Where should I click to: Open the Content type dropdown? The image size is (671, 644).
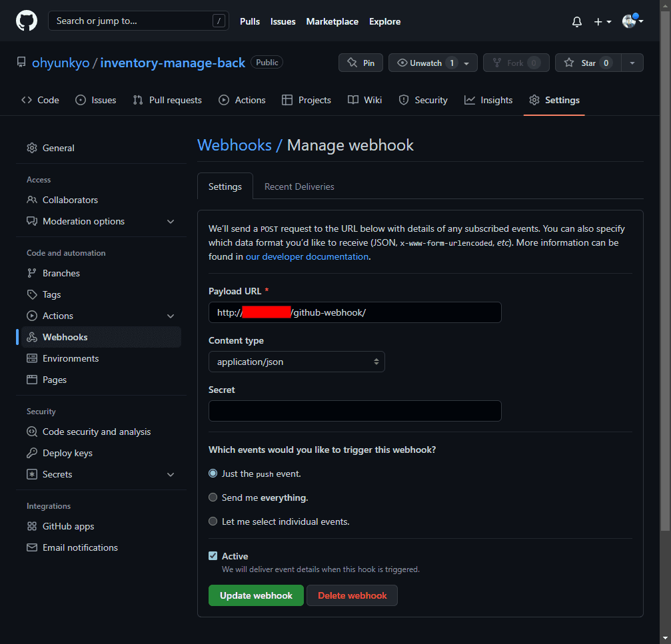point(297,362)
